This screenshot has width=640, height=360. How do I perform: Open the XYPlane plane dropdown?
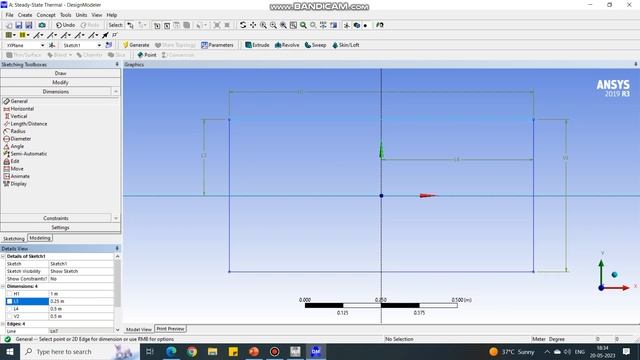tap(42, 45)
